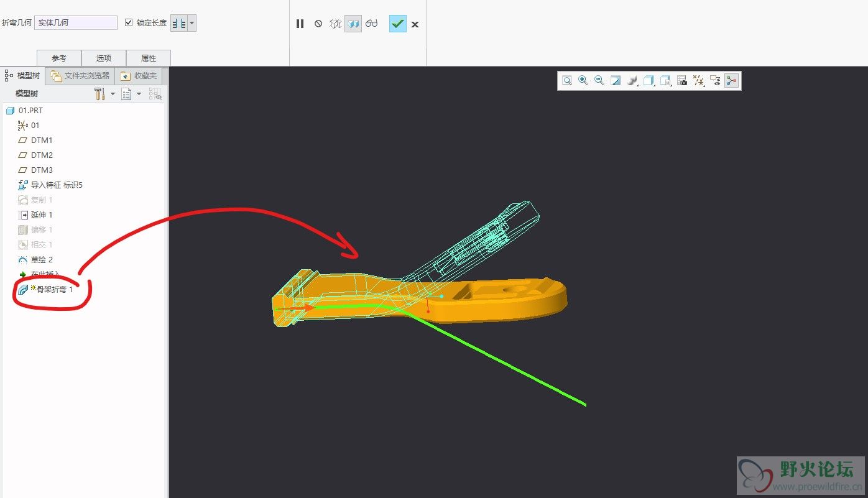Click the 延伸 1 extend feature icon

point(23,214)
